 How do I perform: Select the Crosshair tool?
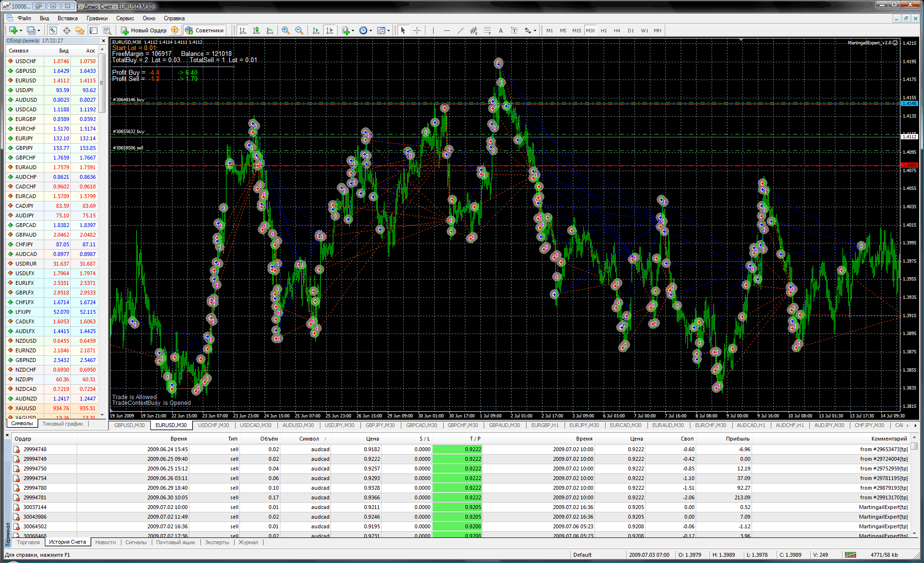417,30
